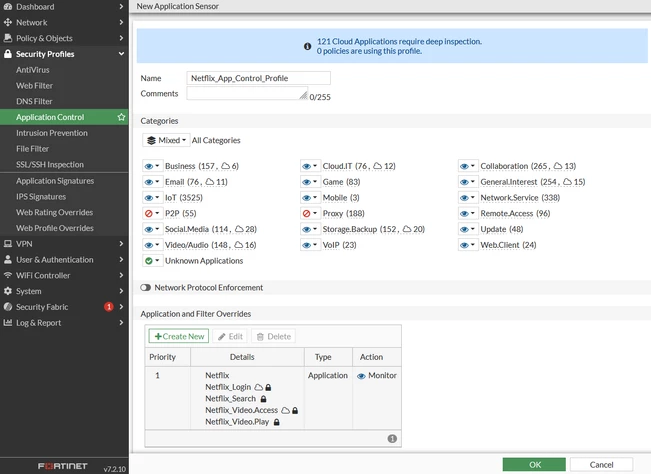Click the gray count badge below overrides table
Image resolution: width=651 pixels, height=474 pixels.
coord(392,439)
